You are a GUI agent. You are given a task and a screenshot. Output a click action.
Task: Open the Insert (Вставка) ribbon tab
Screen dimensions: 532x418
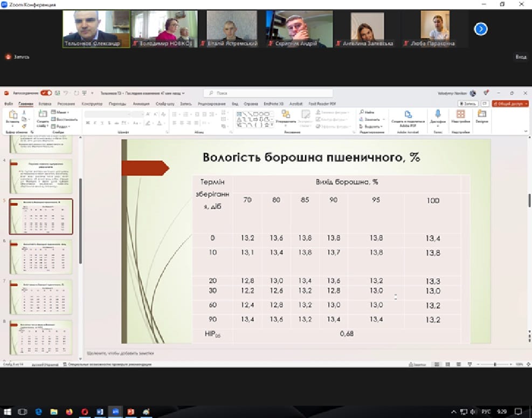45,103
